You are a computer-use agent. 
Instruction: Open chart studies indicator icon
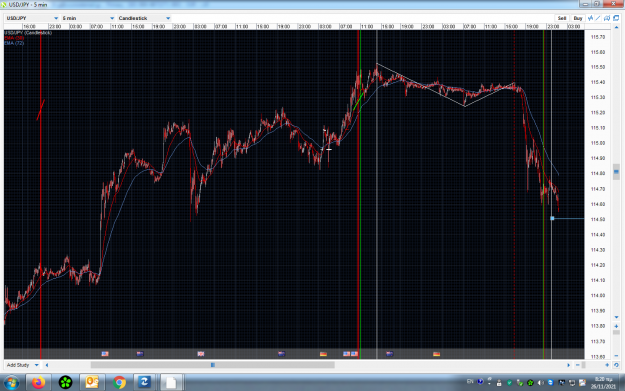pyautogui.click(x=591, y=18)
